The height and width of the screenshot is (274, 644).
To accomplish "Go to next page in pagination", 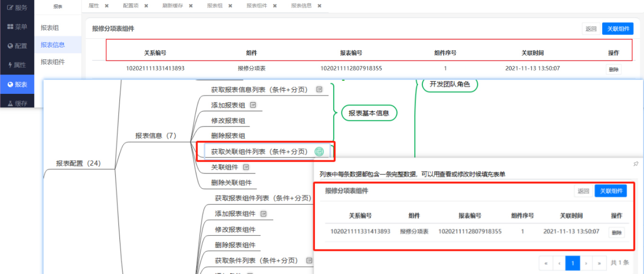I will click(586, 263).
